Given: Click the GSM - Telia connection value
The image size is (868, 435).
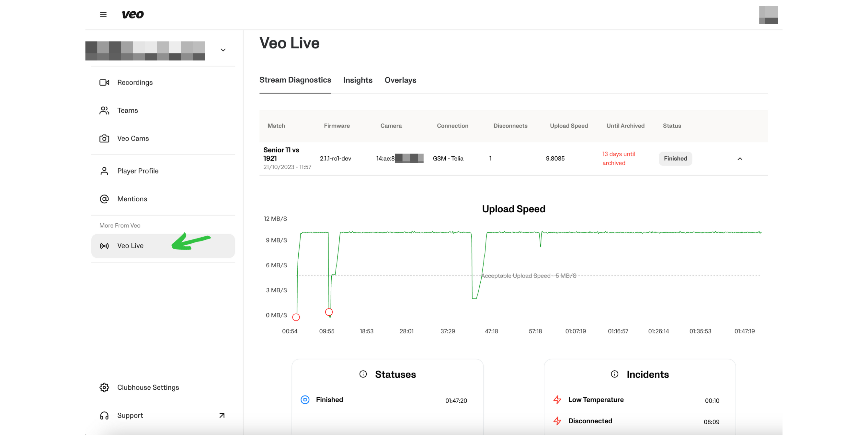Looking at the screenshot, I should (x=448, y=159).
